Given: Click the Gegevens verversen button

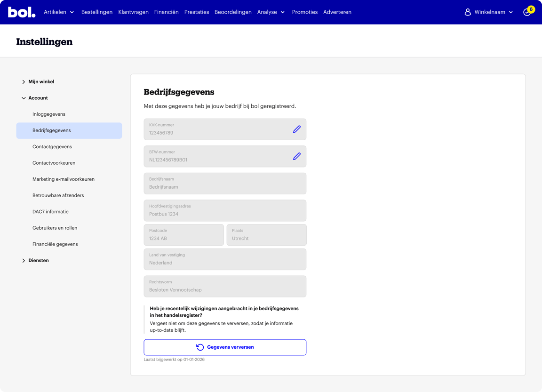Looking at the screenshot, I should [x=225, y=347].
